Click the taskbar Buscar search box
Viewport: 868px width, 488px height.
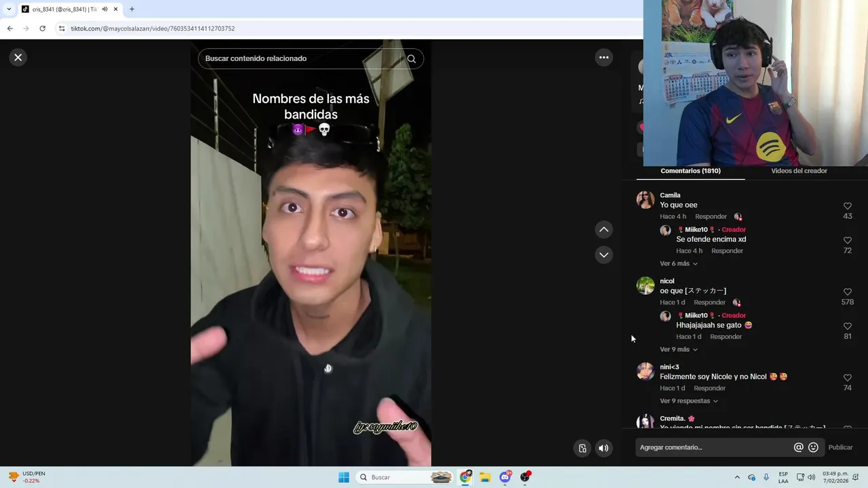405,477
